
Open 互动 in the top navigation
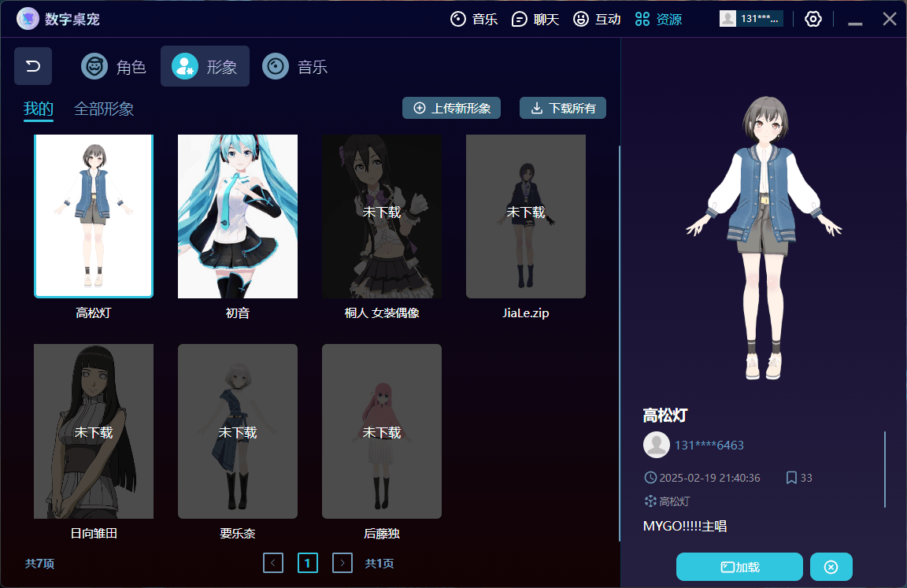(x=597, y=19)
